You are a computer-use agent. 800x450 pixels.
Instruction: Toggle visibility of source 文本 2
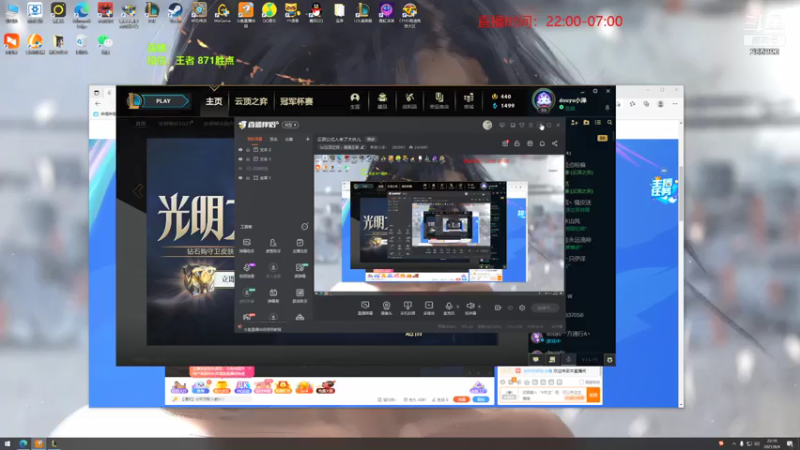240,150
